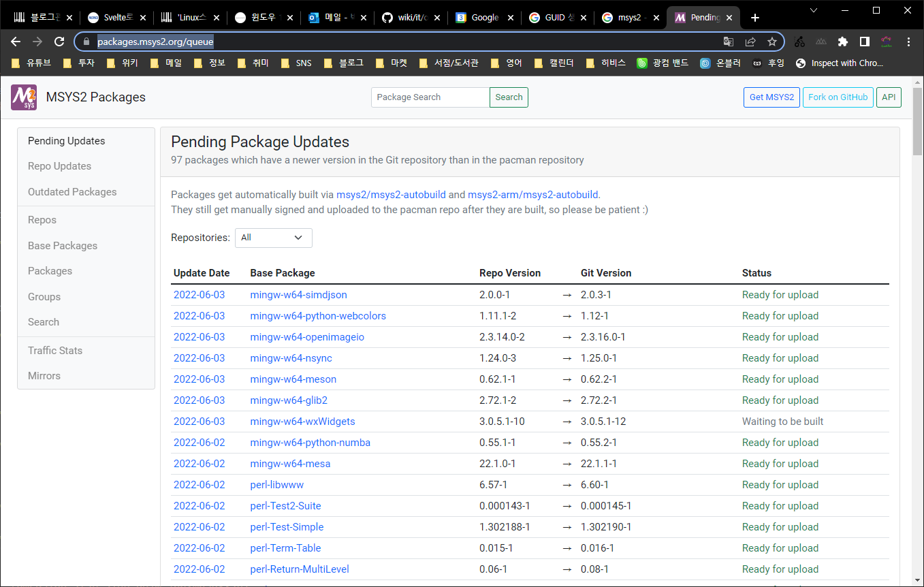Click the address bar URL
This screenshot has height=587, width=924.
155,42
